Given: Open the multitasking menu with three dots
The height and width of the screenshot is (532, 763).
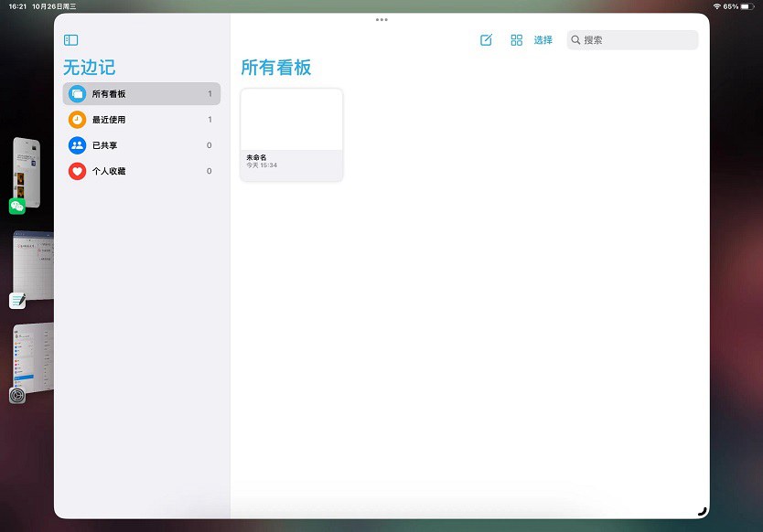Looking at the screenshot, I should point(381,19).
